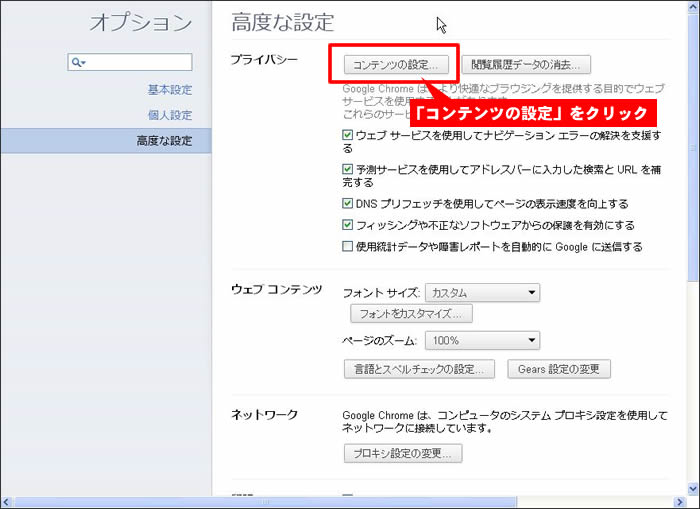Enable 使用統計データ auto-send to Google checkbox

coord(347,246)
